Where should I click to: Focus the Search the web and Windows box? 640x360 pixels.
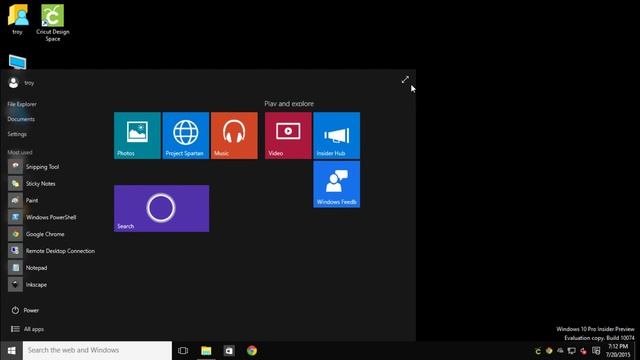point(98,351)
